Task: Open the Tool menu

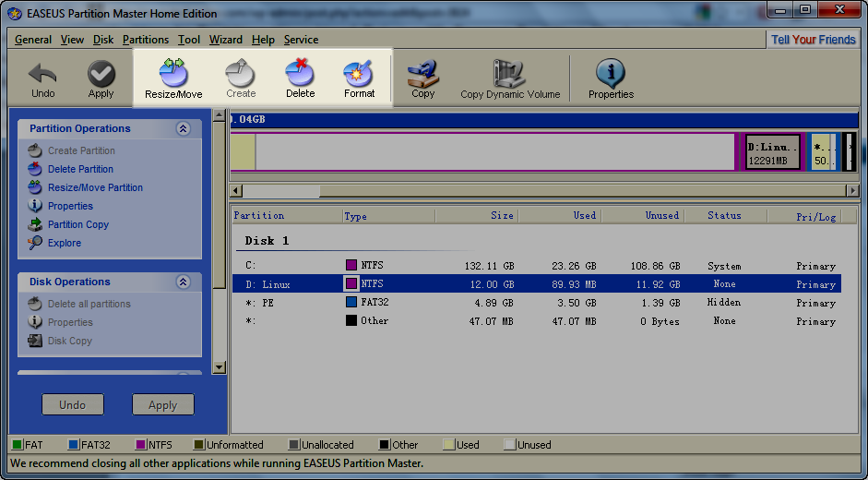Action: tap(189, 40)
